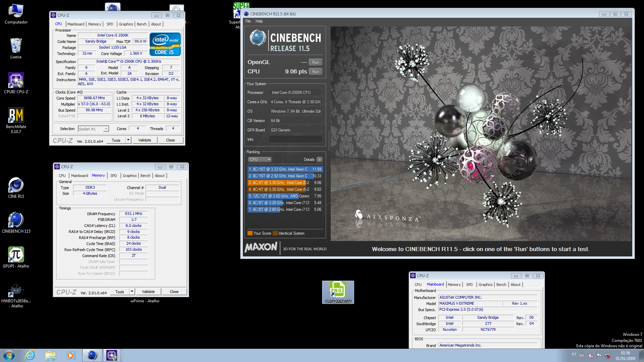The image size is (644, 362).
Task: Click the on-screen keyboard tray icon
Action: pos(582,355)
